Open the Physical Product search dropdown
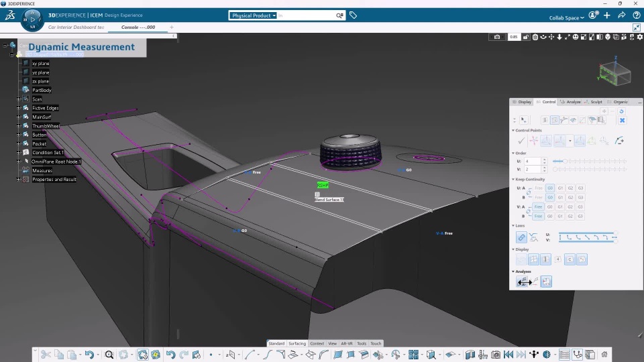644x362 pixels. 253,15
